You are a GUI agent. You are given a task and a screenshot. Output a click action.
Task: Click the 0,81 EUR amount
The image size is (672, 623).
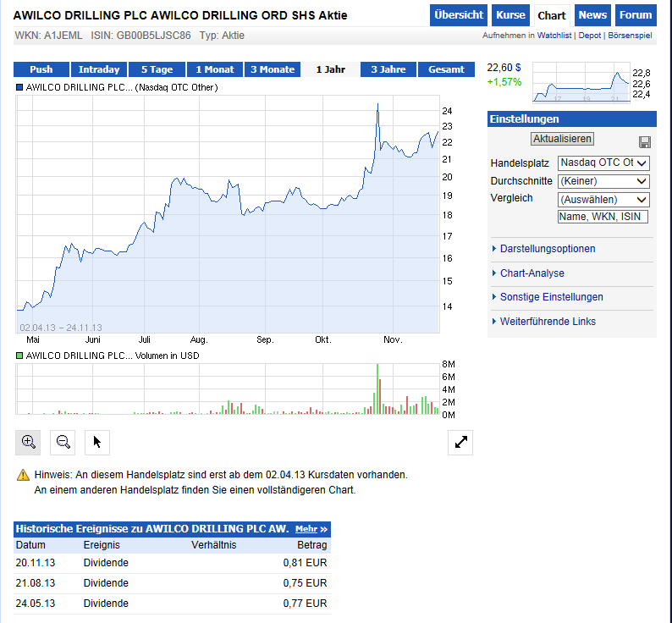(305, 563)
